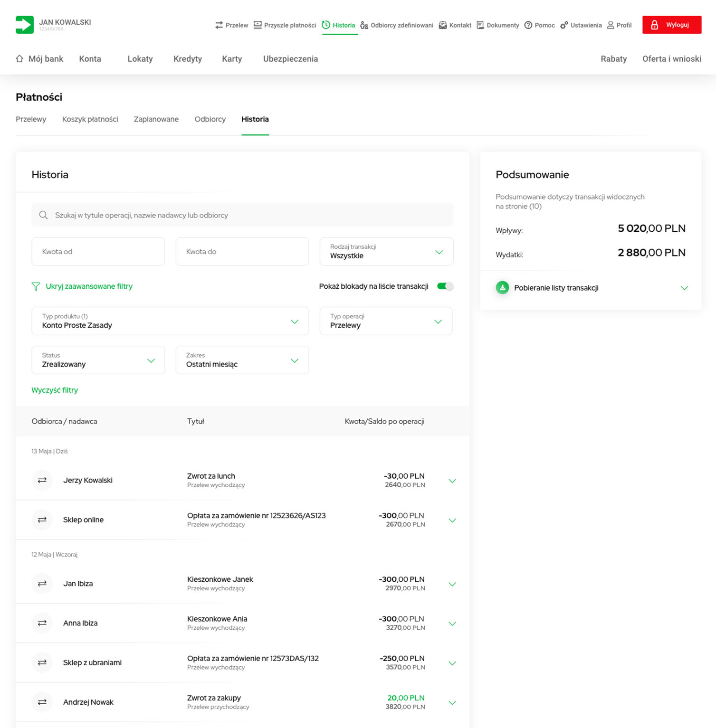This screenshot has width=716, height=728.
Task: Toggle Pokaż blokady na liście transakcji switch
Action: tap(445, 286)
